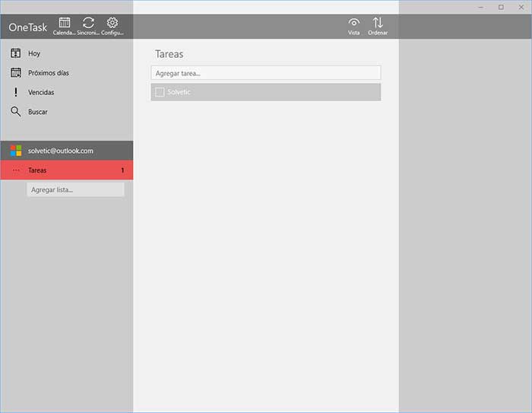Click the Vencidas exclamation icon
The image size is (532, 413).
pos(16,92)
